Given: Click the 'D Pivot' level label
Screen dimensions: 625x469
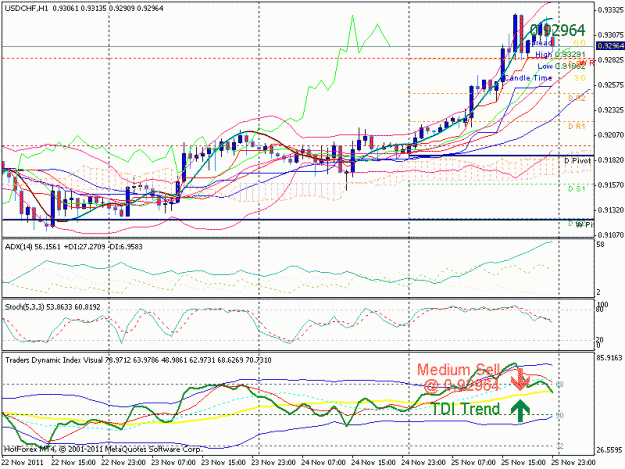Looking at the screenshot, I should click(x=578, y=161).
